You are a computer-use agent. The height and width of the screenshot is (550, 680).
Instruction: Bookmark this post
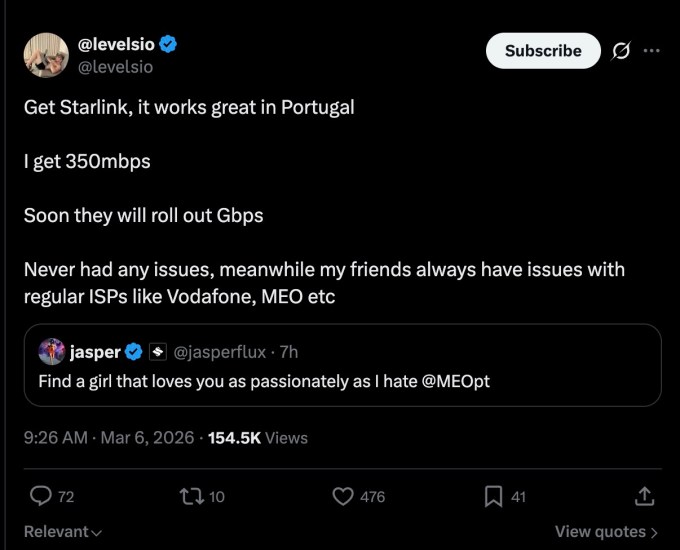coord(493,496)
